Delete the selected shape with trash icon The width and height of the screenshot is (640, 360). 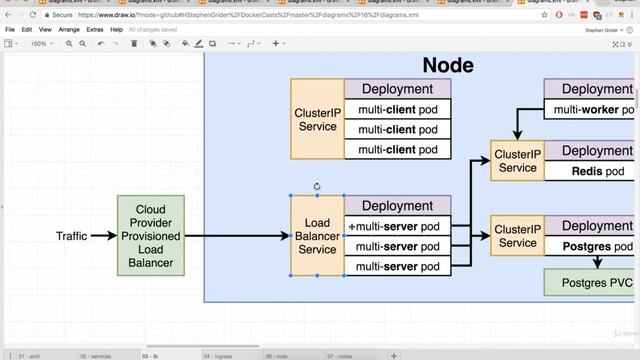(x=134, y=43)
